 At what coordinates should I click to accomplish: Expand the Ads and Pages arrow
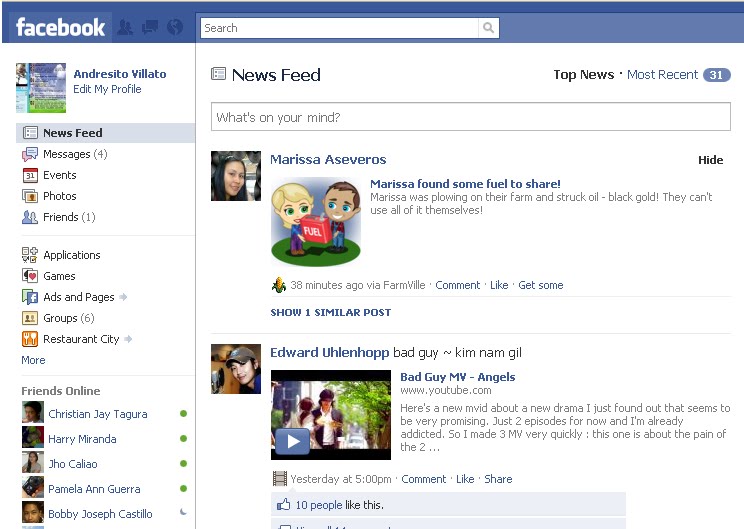coord(123,297)
